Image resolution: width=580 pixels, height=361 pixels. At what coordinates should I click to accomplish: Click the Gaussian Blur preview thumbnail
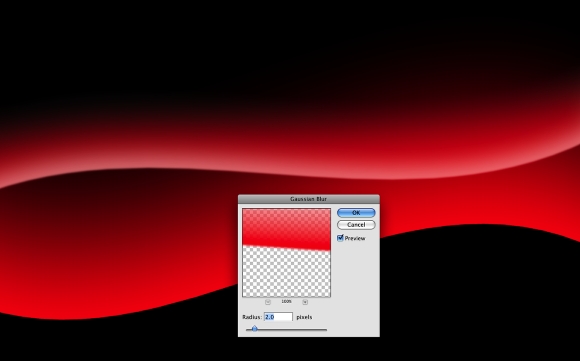tap(286, 253)
